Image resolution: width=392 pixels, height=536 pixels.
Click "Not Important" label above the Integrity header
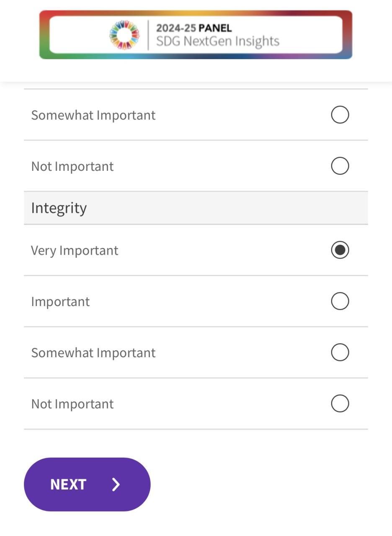[72, 166]
